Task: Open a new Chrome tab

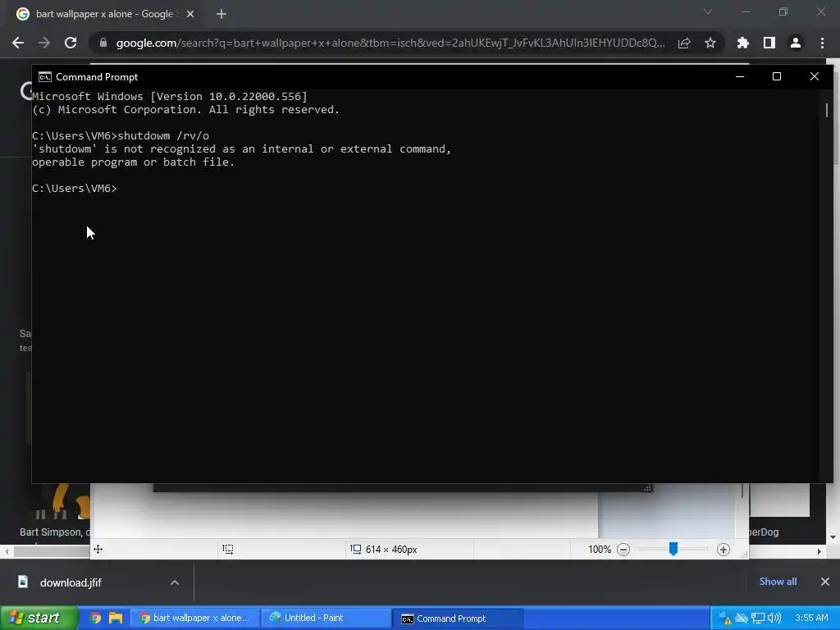Action: tap(221, 14)
